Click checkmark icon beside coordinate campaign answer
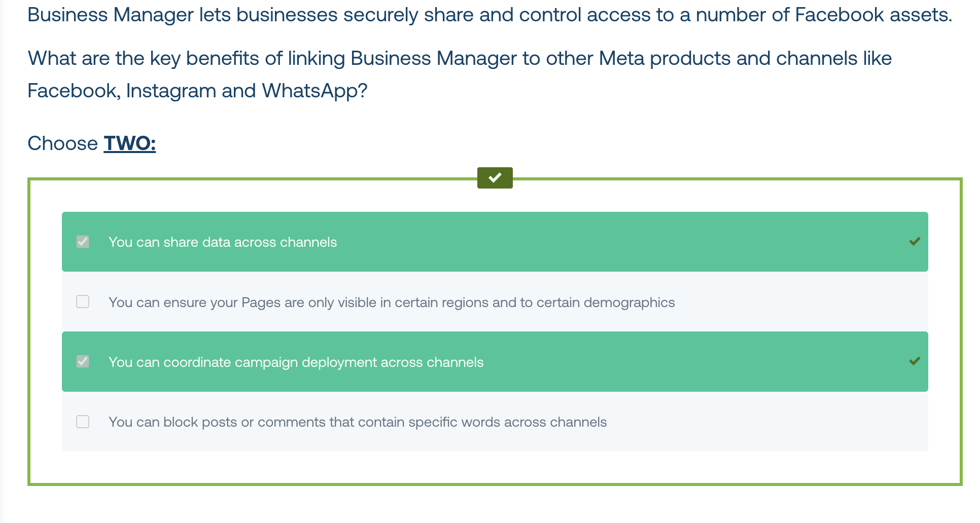This screenshot has height=523, width=980. [915, 361]
